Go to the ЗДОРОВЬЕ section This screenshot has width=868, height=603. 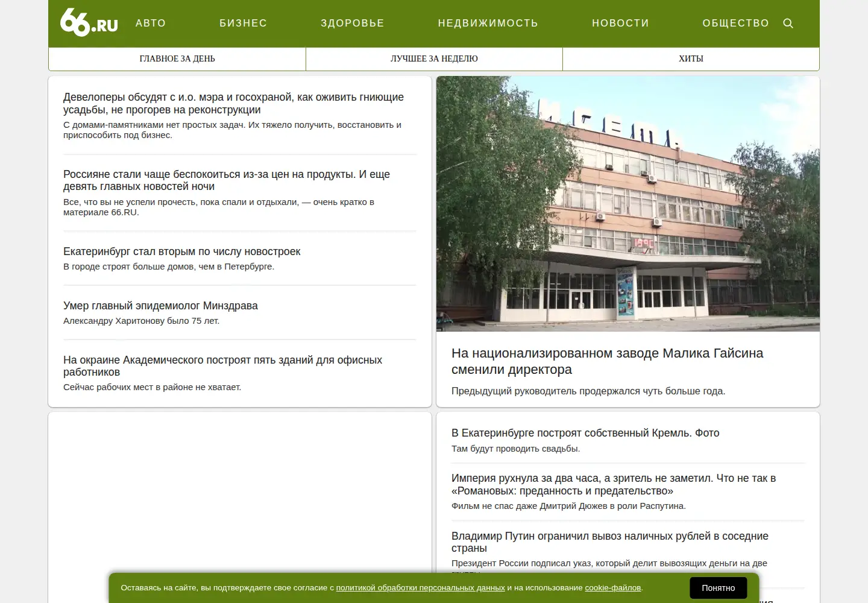coord(353,23)
